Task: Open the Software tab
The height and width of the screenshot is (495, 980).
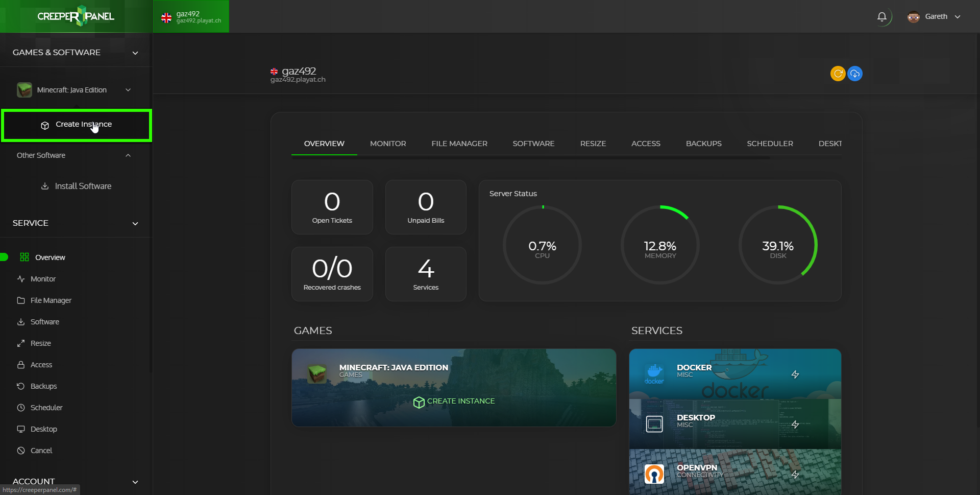Action: pyautogui.click(x=533, y=144)
